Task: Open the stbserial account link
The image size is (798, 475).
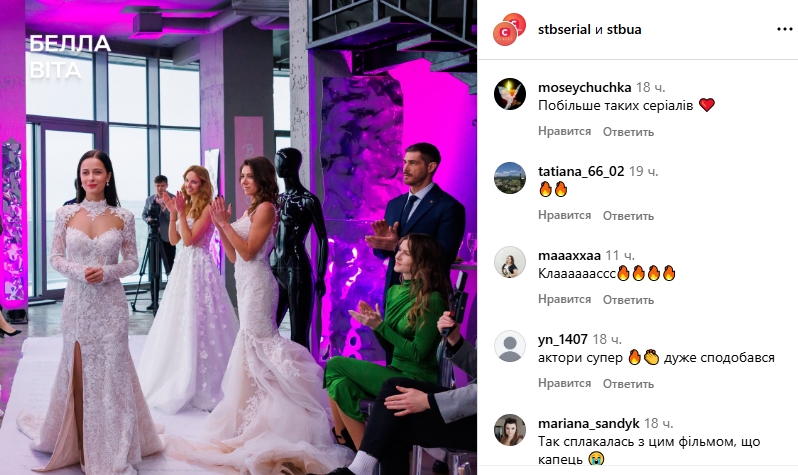Action: [x=564, y=30]
